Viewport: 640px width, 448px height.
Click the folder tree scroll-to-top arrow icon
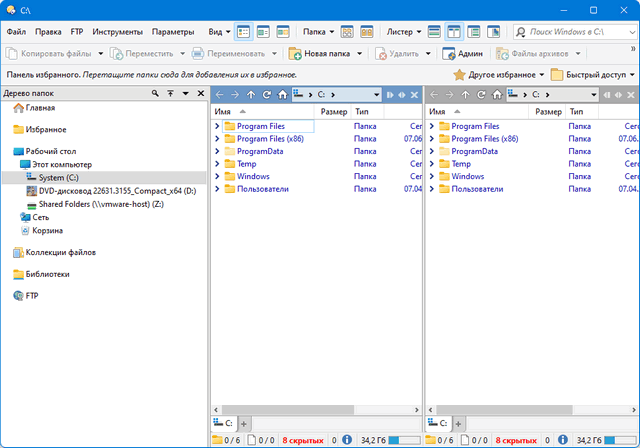click(171, 93)
